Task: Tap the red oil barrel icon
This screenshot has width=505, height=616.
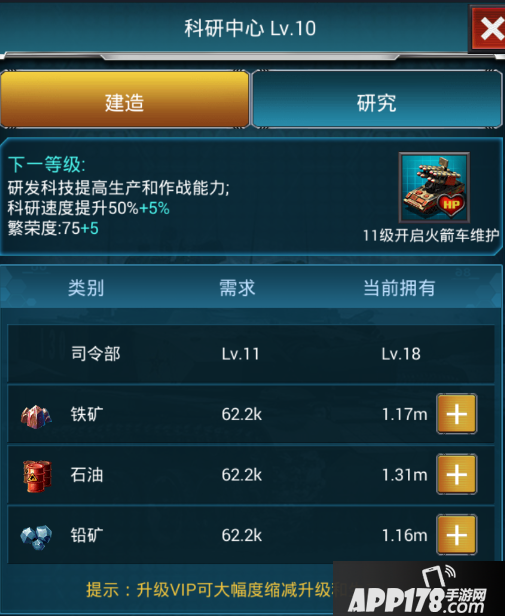Action: click(37, 475)
